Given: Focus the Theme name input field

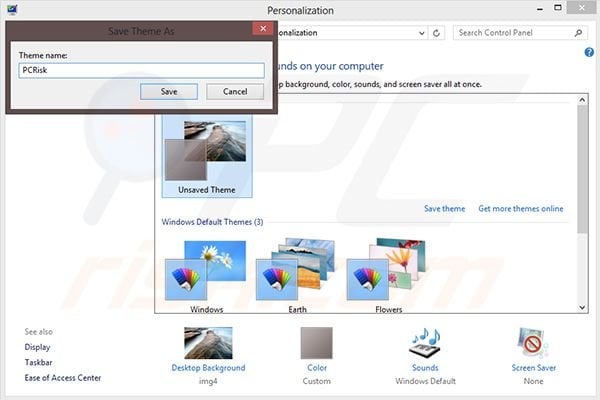Looking at the screenshot, I should coord(142,70).
